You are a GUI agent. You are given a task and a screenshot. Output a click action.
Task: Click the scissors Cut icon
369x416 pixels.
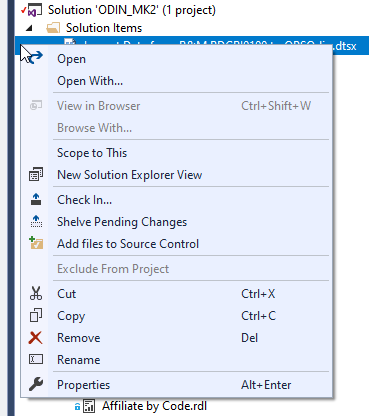[36, 293]
